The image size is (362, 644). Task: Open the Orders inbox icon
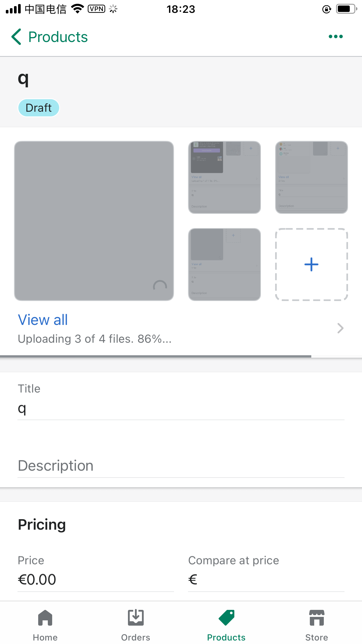tap(136, 618)
